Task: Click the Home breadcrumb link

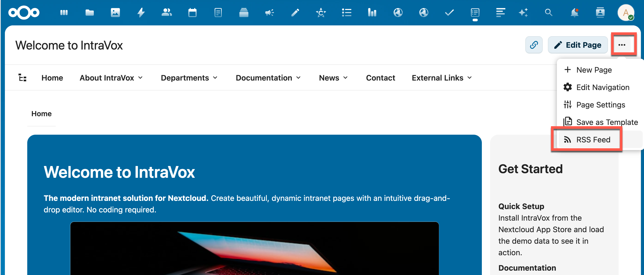Action: 41,114
